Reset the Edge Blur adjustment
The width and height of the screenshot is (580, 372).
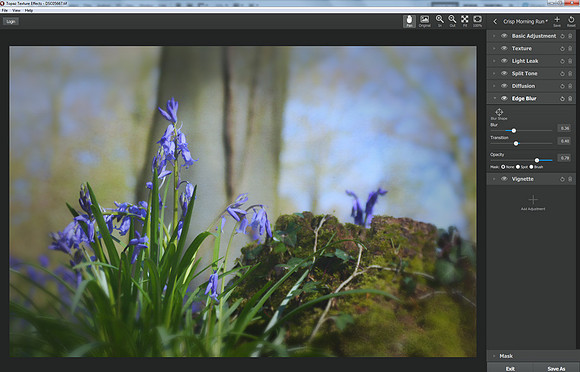point(562,99)
